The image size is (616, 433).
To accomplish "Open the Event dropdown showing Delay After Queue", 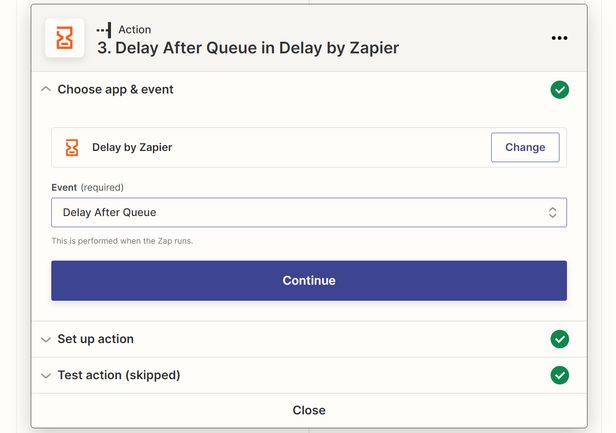I will 300,212.
